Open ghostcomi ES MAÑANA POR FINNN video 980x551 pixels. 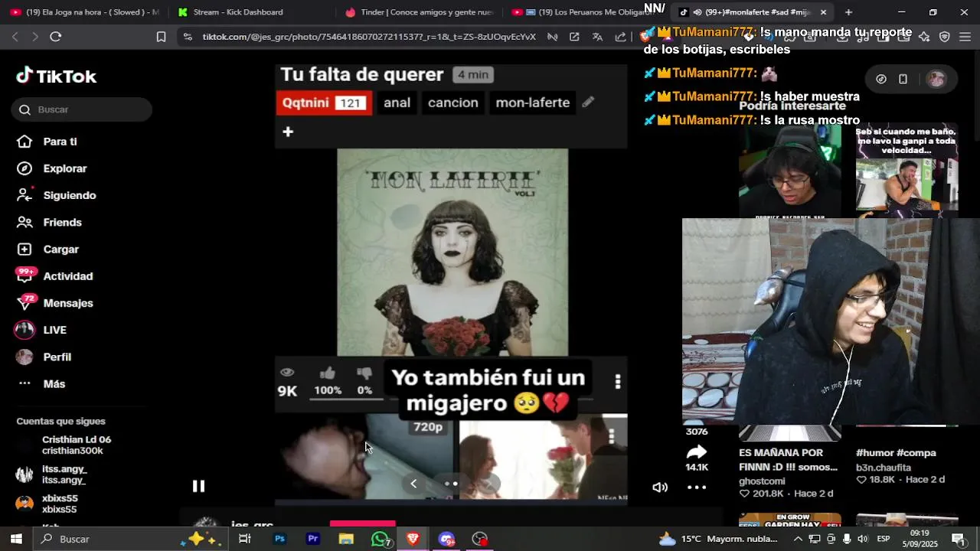(789, 461)
